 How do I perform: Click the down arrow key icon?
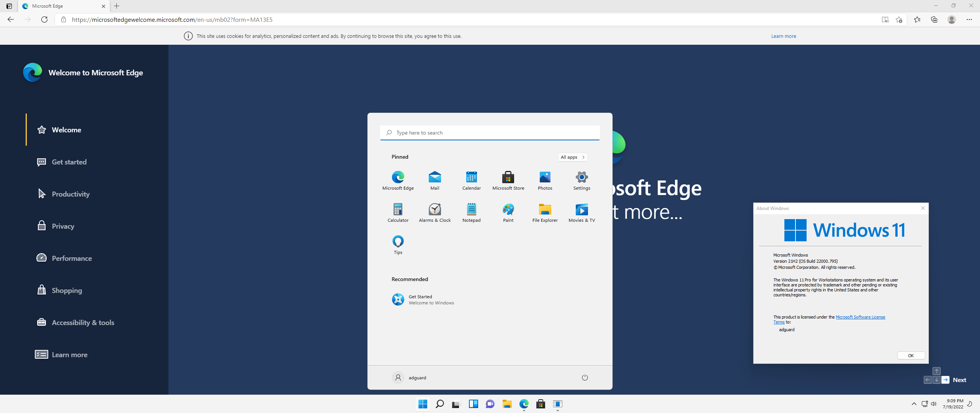click(936, 380)
